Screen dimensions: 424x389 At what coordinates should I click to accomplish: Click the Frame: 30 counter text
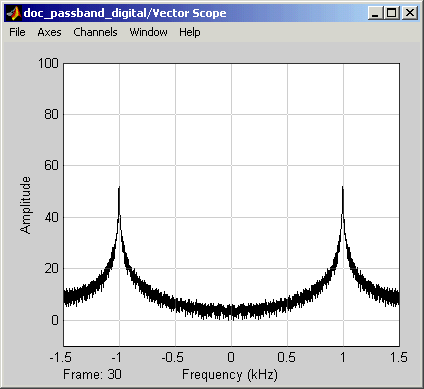pos(92,374)
